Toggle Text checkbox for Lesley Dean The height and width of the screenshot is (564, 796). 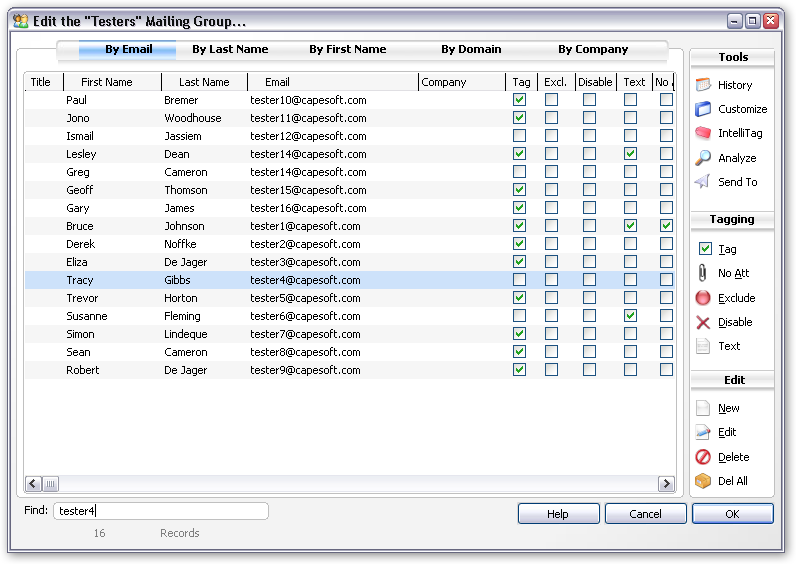(630, 154)
